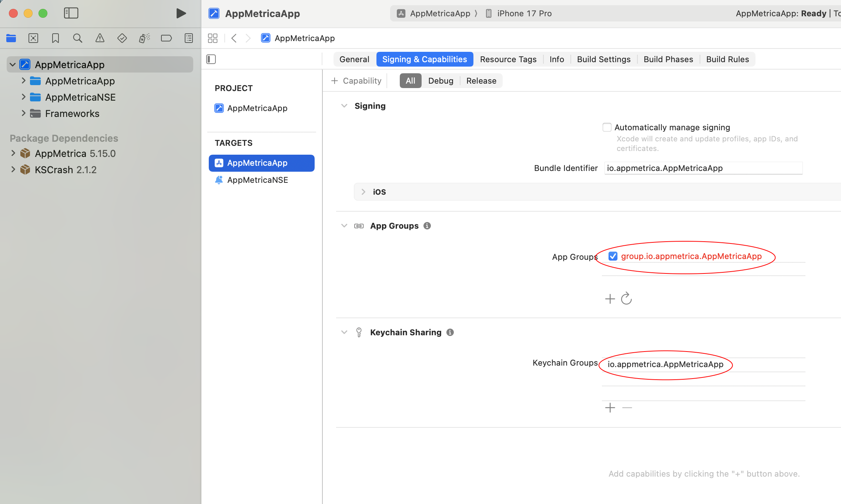This screenshot has height=504, width=841.
Task: Click the Bundle Identifier text field
Action: [x=703, y=168]
